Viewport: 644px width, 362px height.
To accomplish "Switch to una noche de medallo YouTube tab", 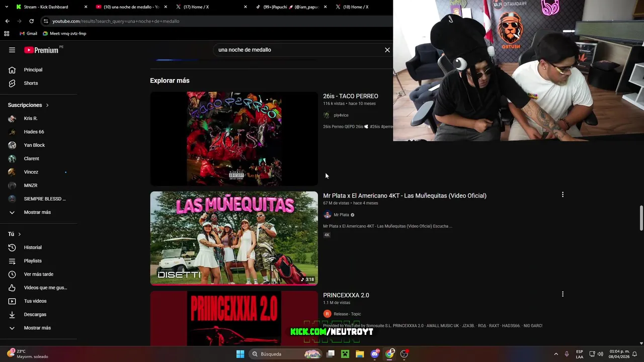I will click(131, 7).
